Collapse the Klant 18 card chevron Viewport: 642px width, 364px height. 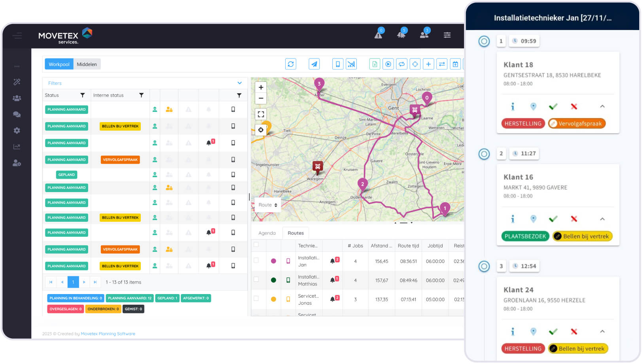click(x=602, y=106)
